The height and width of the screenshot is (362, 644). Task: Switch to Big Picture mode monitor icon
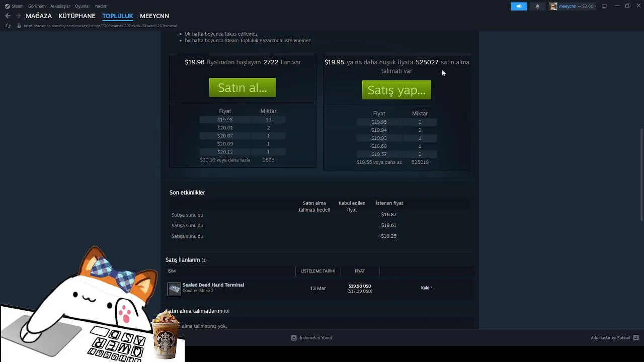[604, 6]
